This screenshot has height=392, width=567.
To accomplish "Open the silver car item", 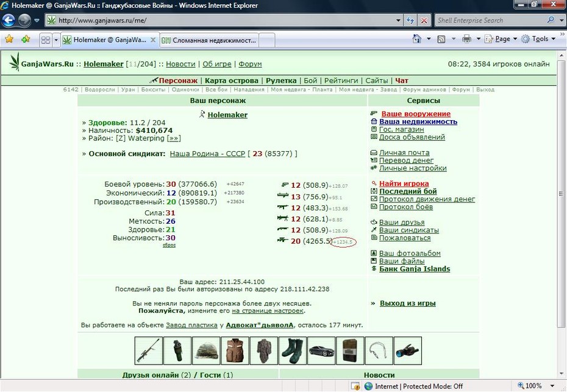I will tap(321, 351).
